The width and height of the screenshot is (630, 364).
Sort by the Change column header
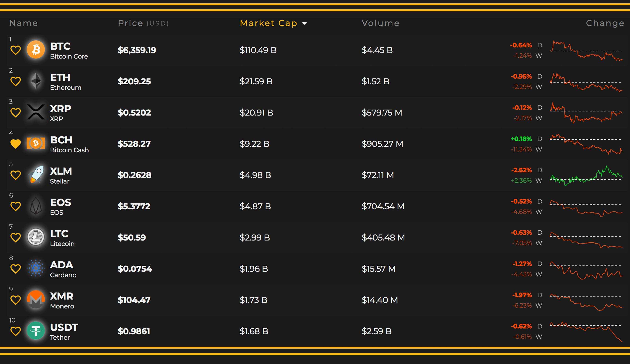pyautogui.click(x=605, y=23)
